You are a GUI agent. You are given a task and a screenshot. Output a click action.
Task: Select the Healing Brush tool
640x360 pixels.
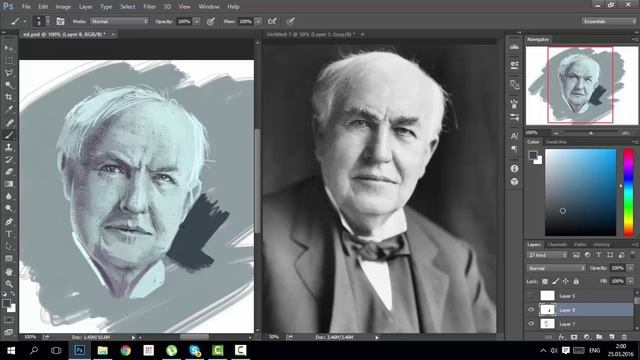point(9,122)
